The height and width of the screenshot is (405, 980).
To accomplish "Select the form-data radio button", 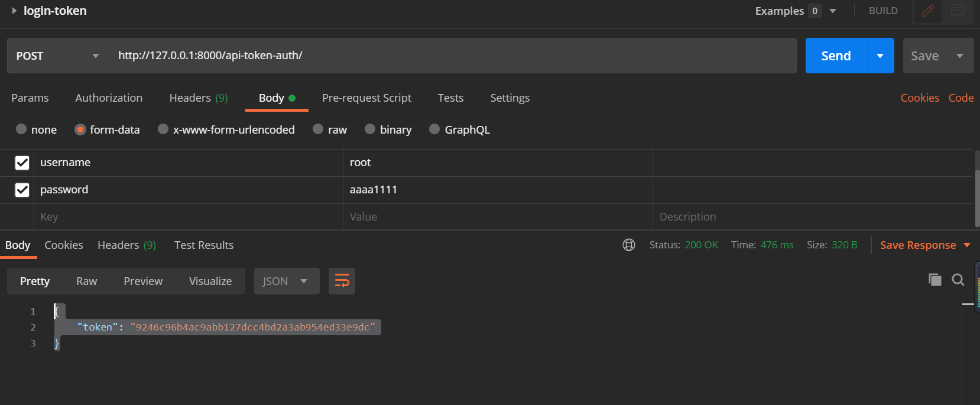I will coord(80,129).
